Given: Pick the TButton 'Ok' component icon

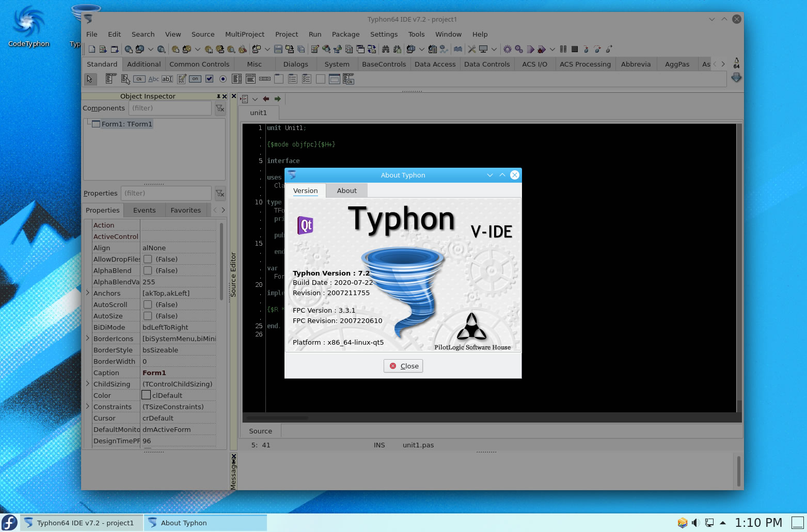Looking at the screenshot, I should tap(139, 79).
